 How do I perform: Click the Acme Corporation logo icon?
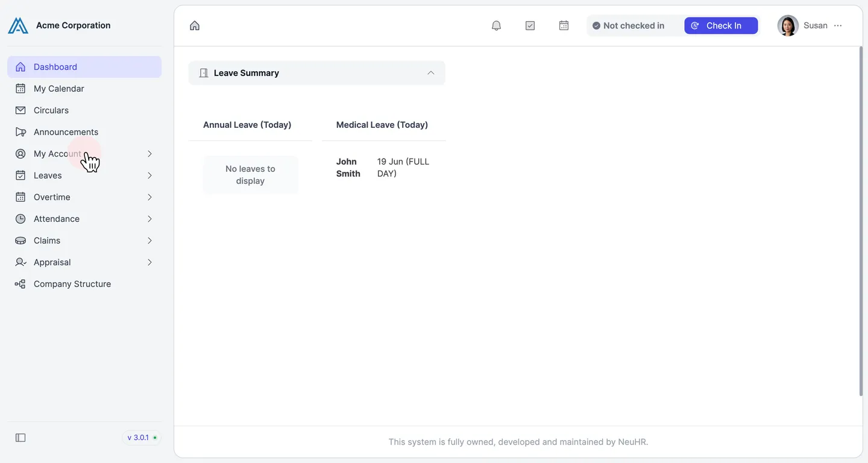point(18,25)
